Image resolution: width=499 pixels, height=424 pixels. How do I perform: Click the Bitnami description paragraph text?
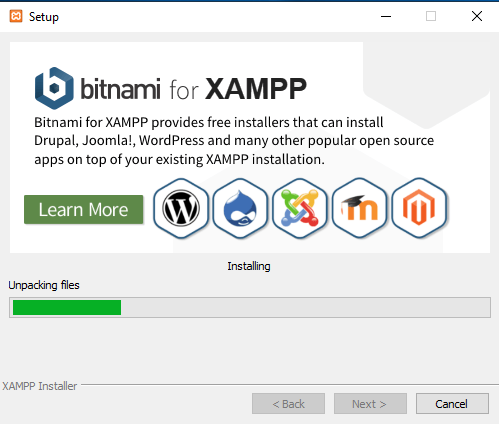click(x=234, y=141)
